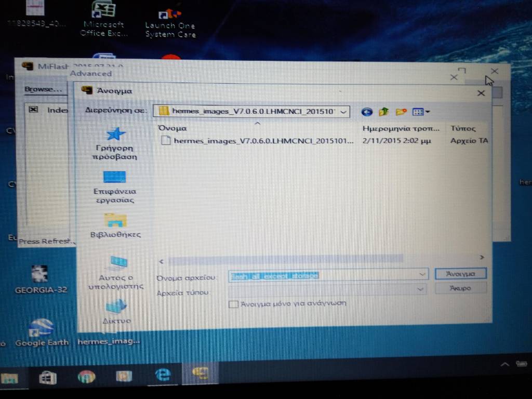The height and width of the screenshot is (399, 532).
Task: Click Browse... button in MiFlash window
Action: click(44, 89)
